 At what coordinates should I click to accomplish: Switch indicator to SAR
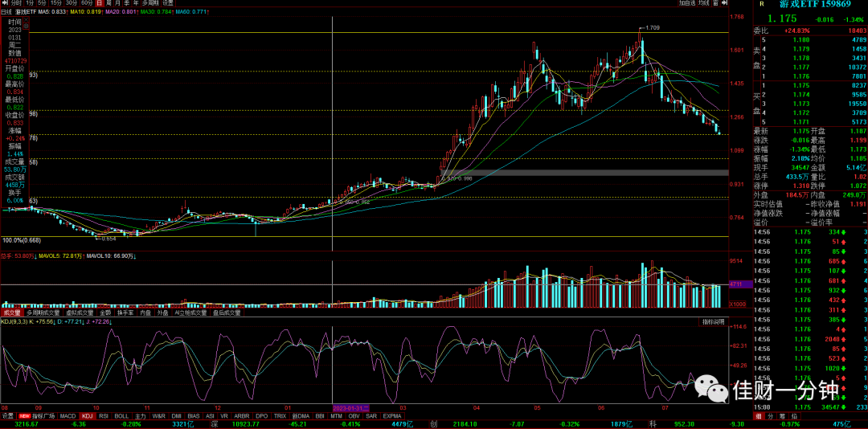coord(372,415)
